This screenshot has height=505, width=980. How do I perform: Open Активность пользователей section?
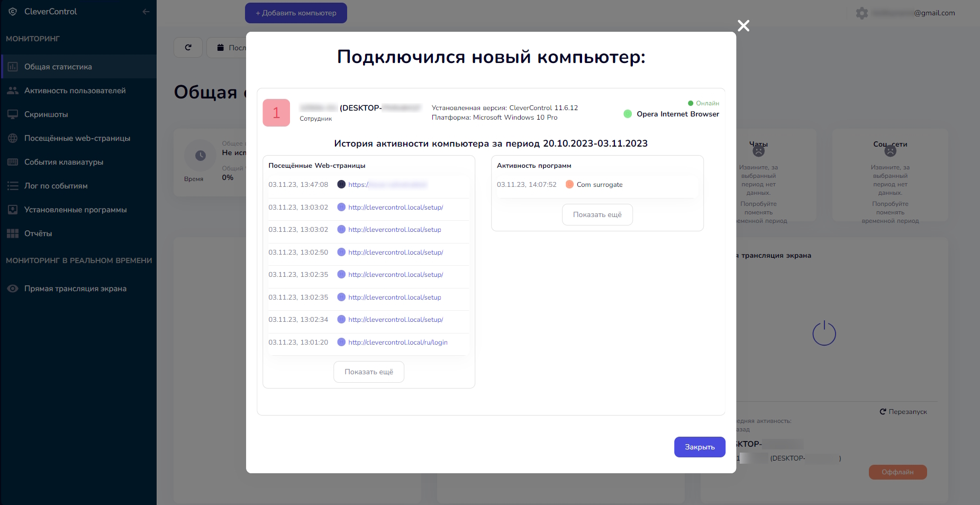coord(75,91)
